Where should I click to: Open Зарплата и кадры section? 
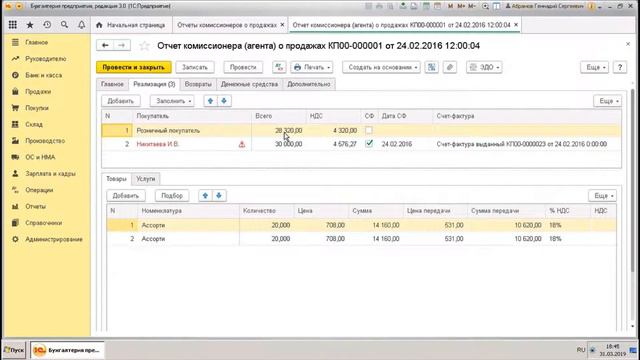click(x=50, y=173)
